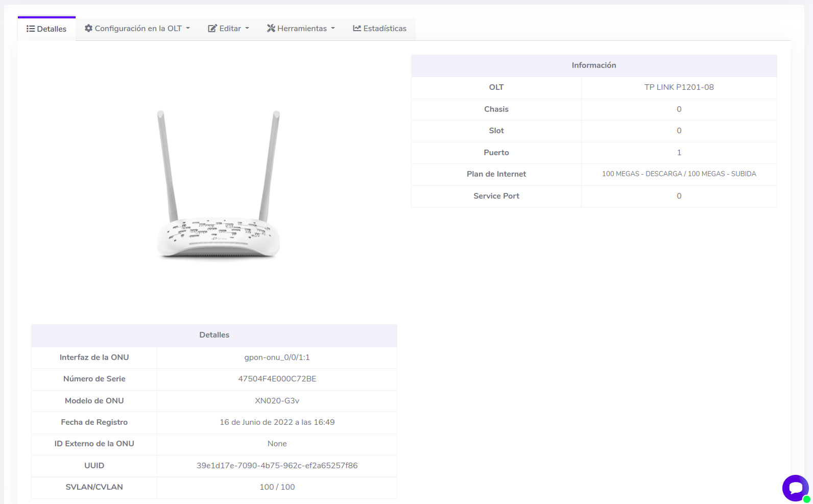Expand the Configuración en la OLT caret
Image resolution: width=813 pixels, height=504 pixels.
click(x=188, y=29)
